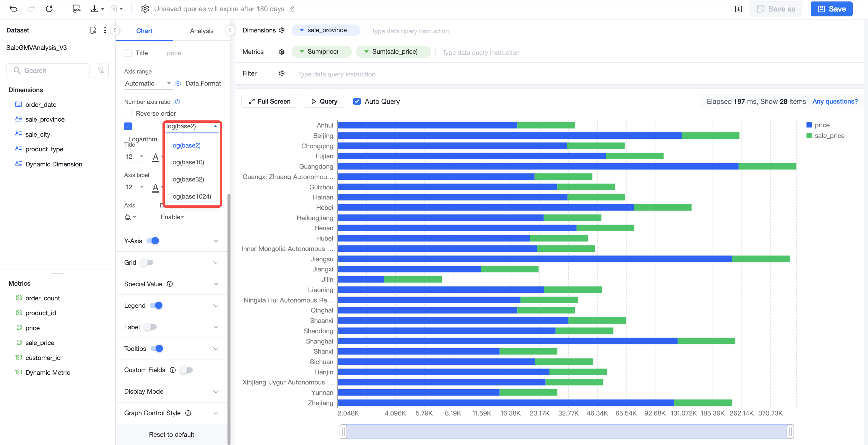Open the SQL view icon
Screen dimensions: 868x445
click(77, 9)
